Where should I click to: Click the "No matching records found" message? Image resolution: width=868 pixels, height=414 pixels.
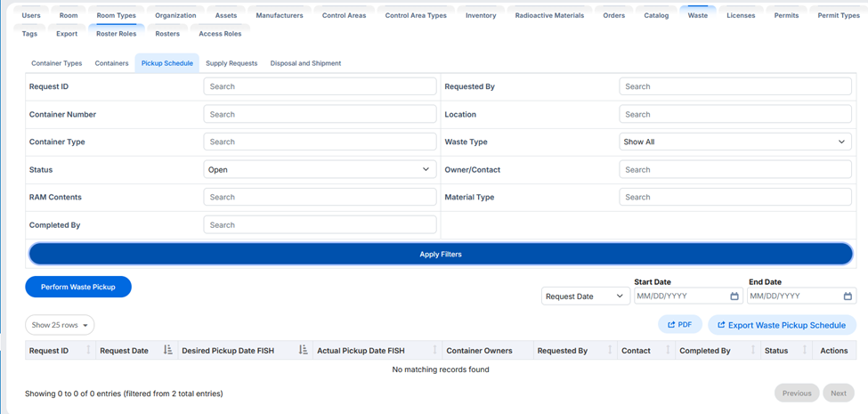(x=440, y=369)
